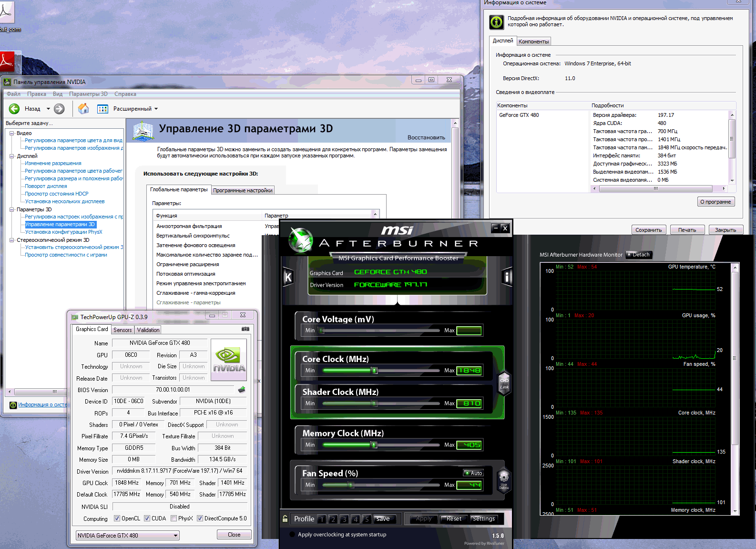Open the GPU selection dropdown in GPU-Z

tap(175, 536)
